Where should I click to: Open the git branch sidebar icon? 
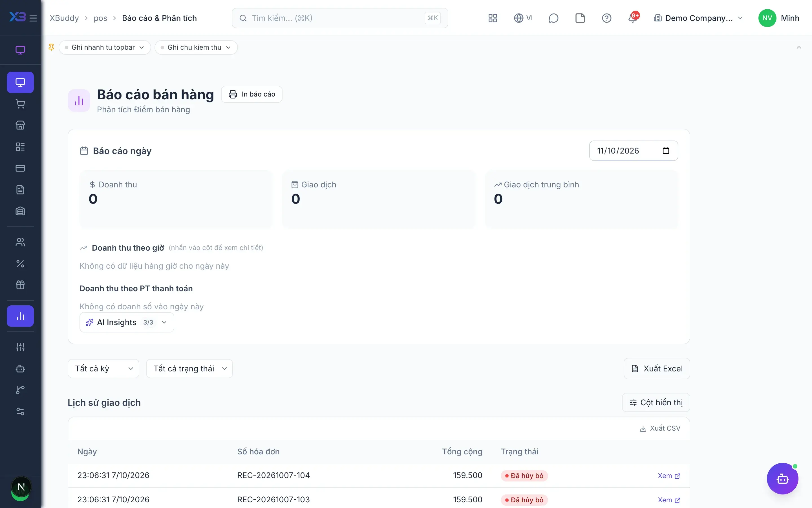point(20,390)
